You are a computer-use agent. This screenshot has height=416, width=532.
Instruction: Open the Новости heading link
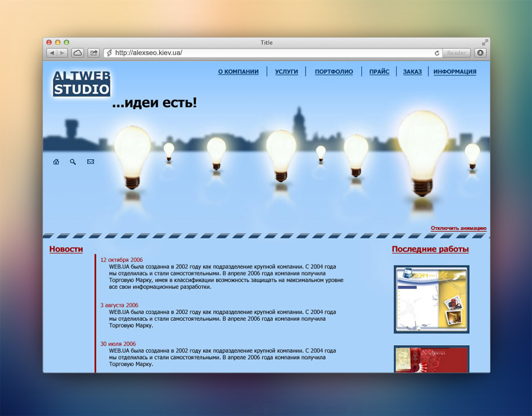click(66, 249)
